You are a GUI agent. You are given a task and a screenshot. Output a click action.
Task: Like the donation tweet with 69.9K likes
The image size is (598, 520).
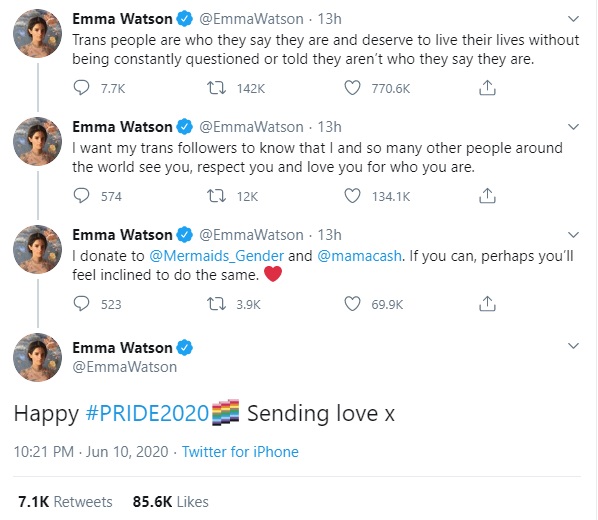(352, 304)
